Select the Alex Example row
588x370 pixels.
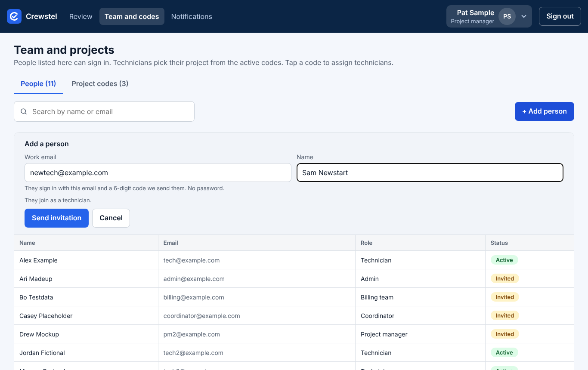pos(294,260)
